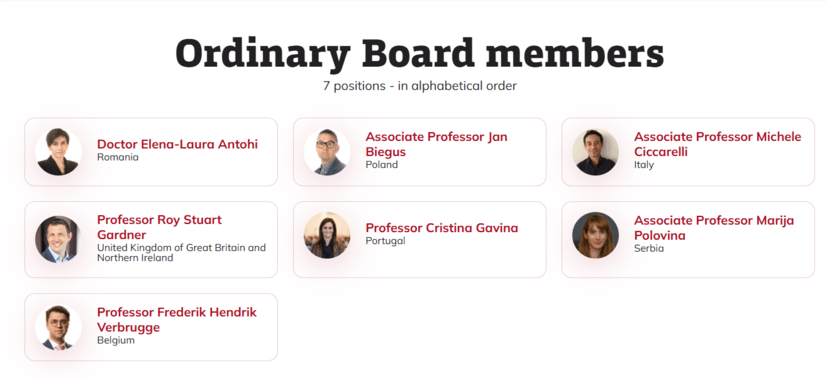Open Professor Cristina Gavina's name link
827x380 pixels.
point(441,228)
